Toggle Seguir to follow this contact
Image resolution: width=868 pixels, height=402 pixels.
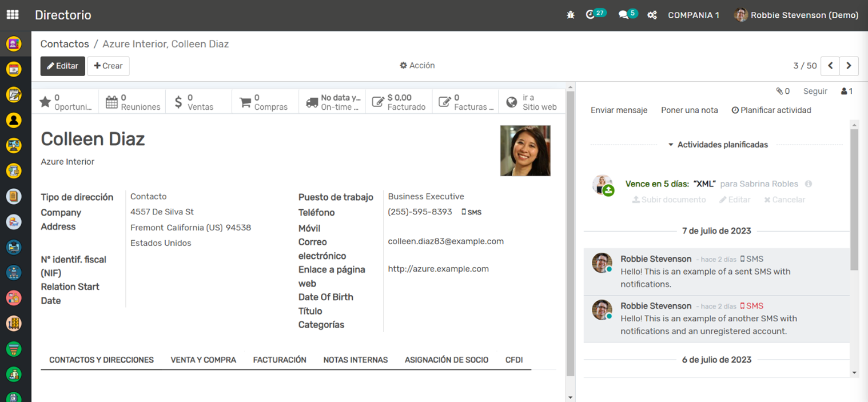[815, 91]
